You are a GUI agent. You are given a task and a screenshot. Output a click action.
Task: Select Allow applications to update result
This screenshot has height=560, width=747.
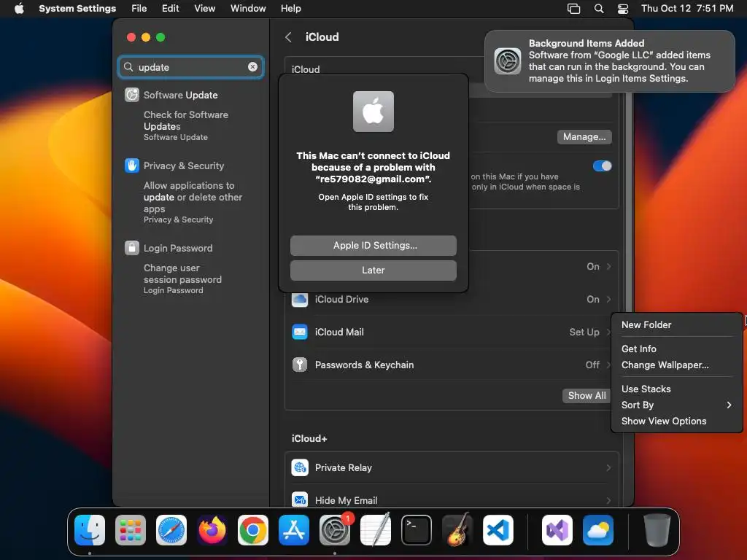tap(193, 203)
